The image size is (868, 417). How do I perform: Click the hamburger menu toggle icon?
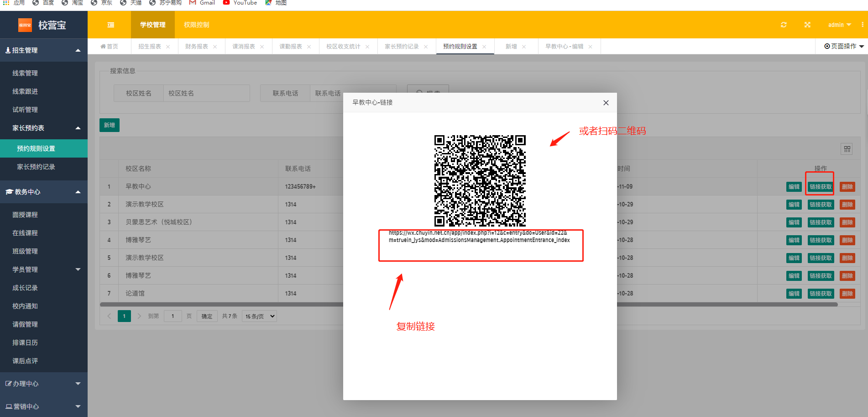pos(111,25)
